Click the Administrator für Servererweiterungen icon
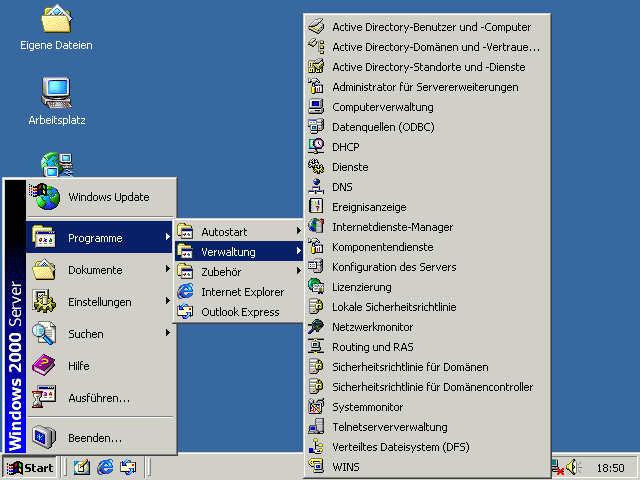The image size is (640, 480). click(316, 87)
